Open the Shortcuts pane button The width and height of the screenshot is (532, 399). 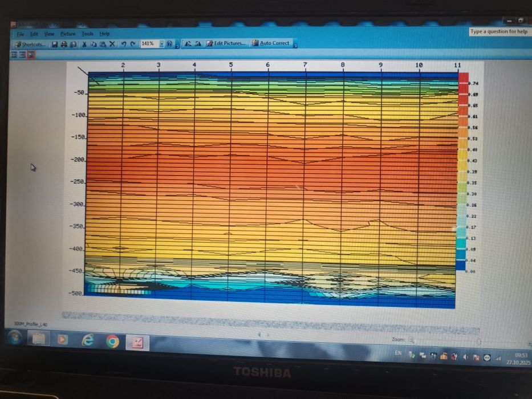pos(30,44)
